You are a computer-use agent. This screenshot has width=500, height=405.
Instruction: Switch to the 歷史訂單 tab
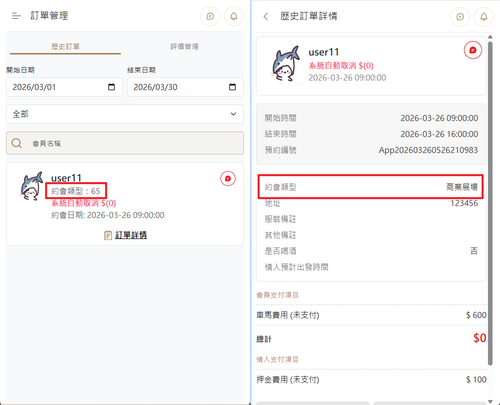(x=65, y=46)
